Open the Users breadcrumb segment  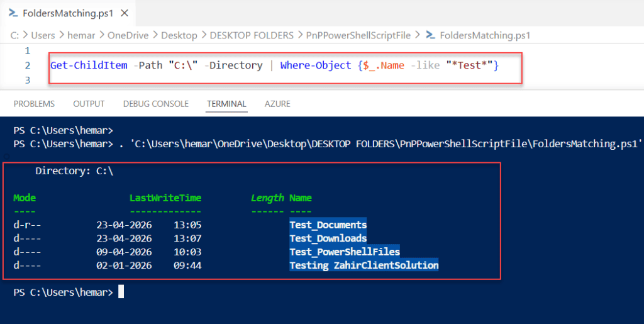(x=43, y=36)
